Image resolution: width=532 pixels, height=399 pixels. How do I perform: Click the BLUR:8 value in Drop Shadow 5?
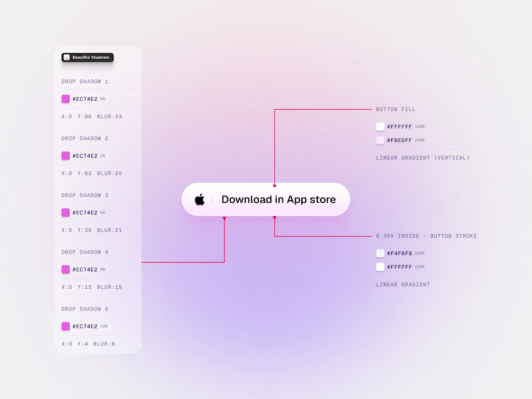[x=104, y=344]
